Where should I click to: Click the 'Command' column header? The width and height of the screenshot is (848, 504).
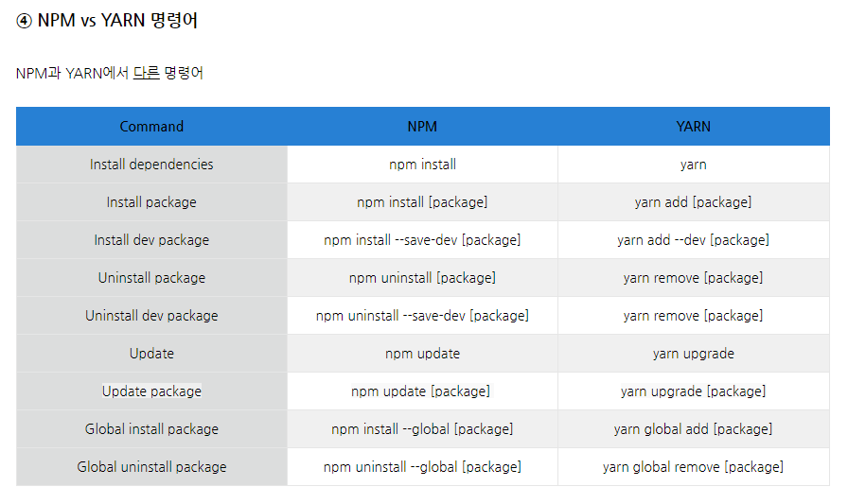click(x=151, y=127)
